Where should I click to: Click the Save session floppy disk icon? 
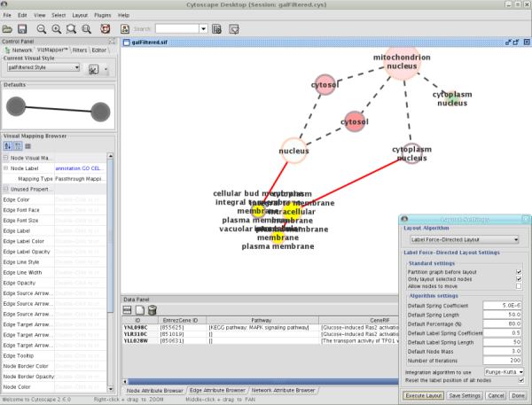point(23,28)
